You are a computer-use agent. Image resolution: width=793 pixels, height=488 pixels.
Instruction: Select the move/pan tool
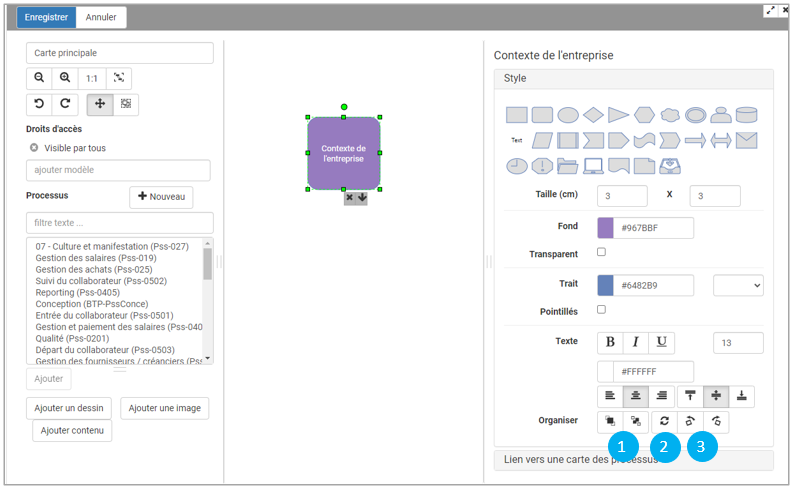100,104
